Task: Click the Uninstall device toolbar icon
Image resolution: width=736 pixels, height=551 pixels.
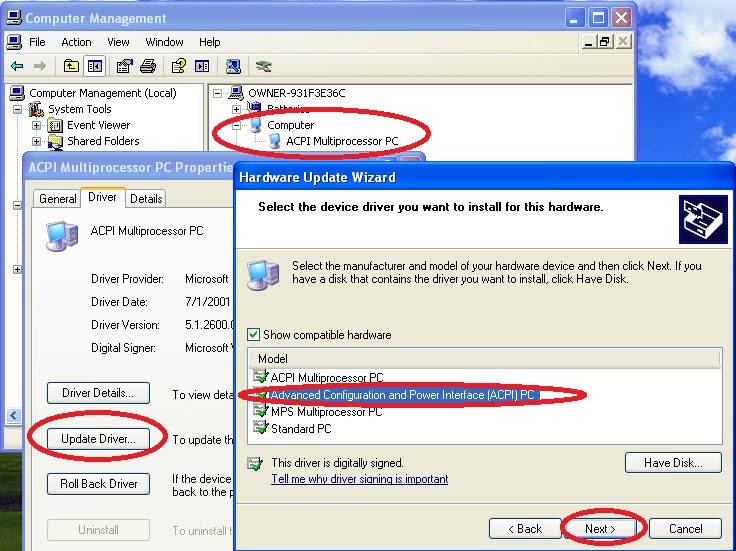Action: (263, 66)
